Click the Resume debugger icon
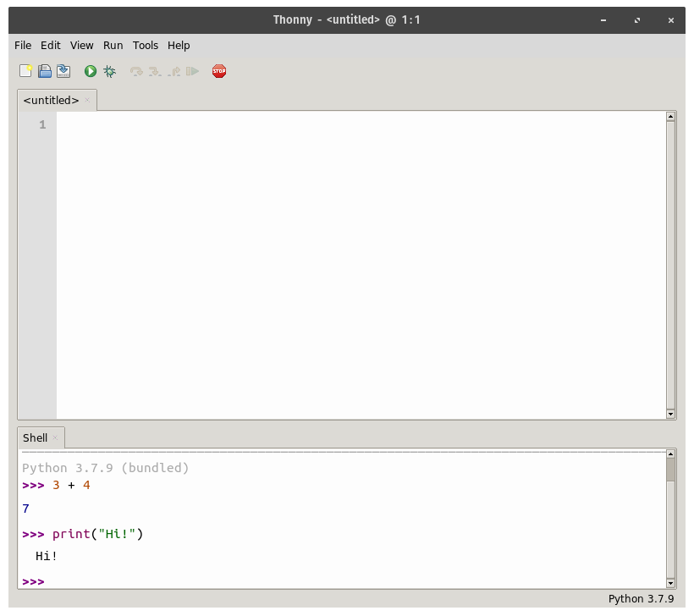 coord(192,71)
